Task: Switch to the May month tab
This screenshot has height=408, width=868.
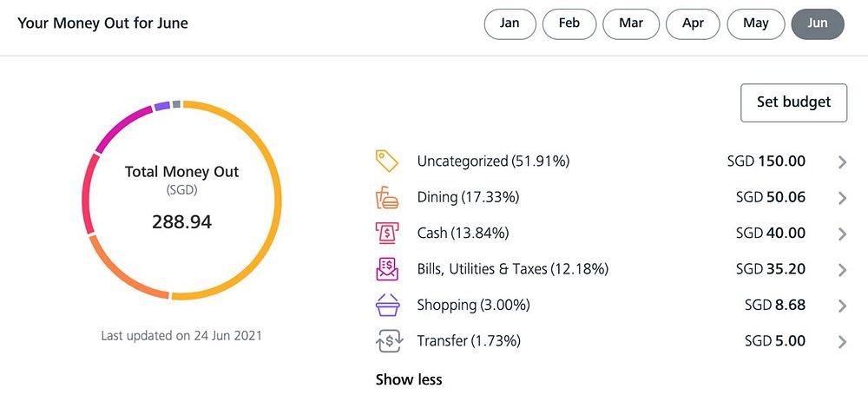Action: 756,23
